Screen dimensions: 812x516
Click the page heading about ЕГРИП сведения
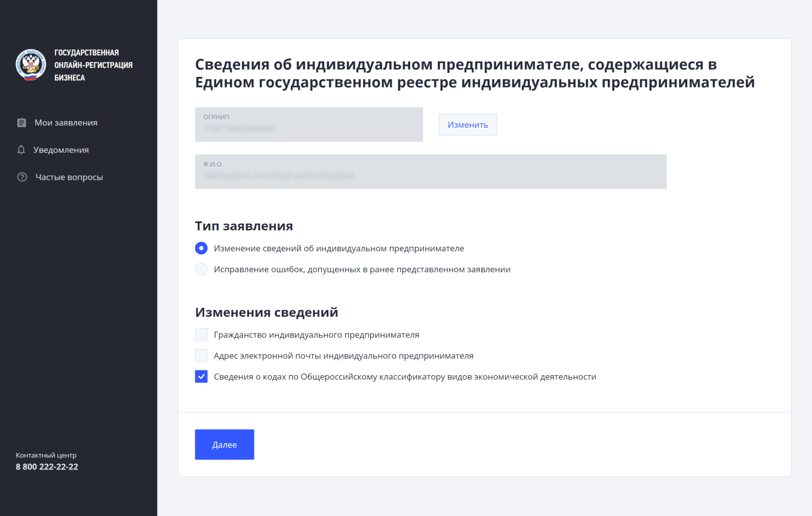pos(475,72)
